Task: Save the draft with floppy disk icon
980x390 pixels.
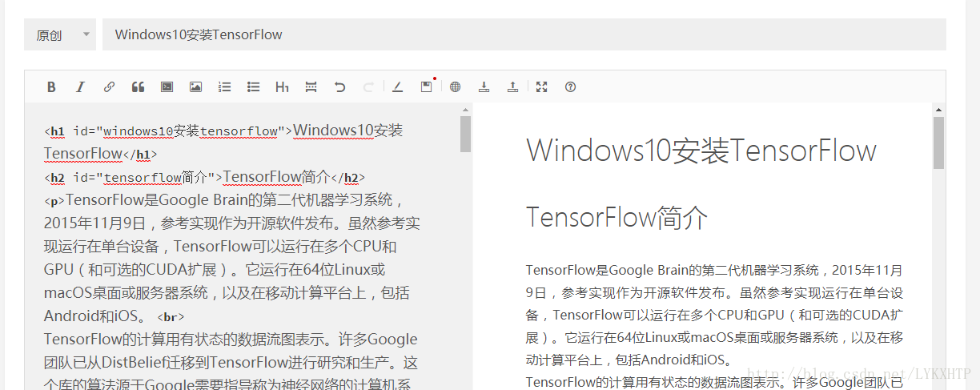Action: [427, 86]
